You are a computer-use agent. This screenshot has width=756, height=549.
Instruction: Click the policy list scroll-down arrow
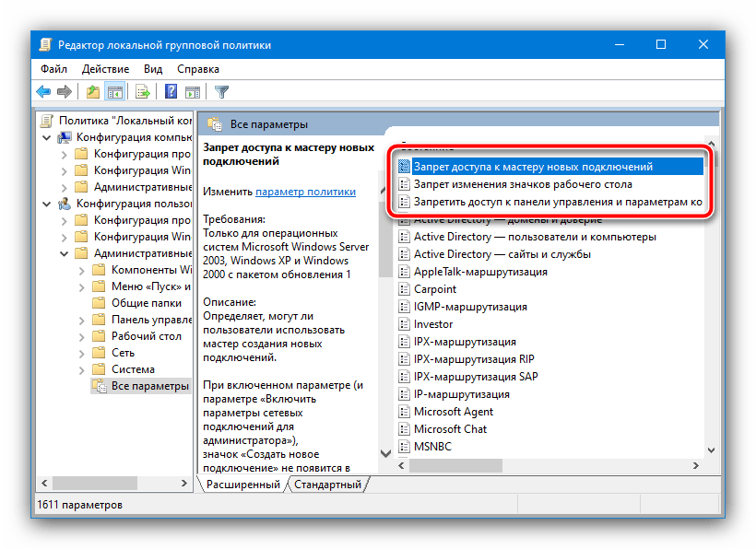[711, 450]
